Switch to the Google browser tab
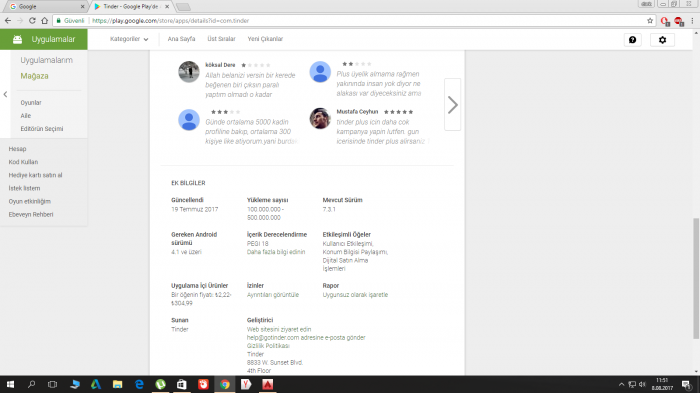The image size is (700, 393). pyautogui.click(x=45, y=7)
